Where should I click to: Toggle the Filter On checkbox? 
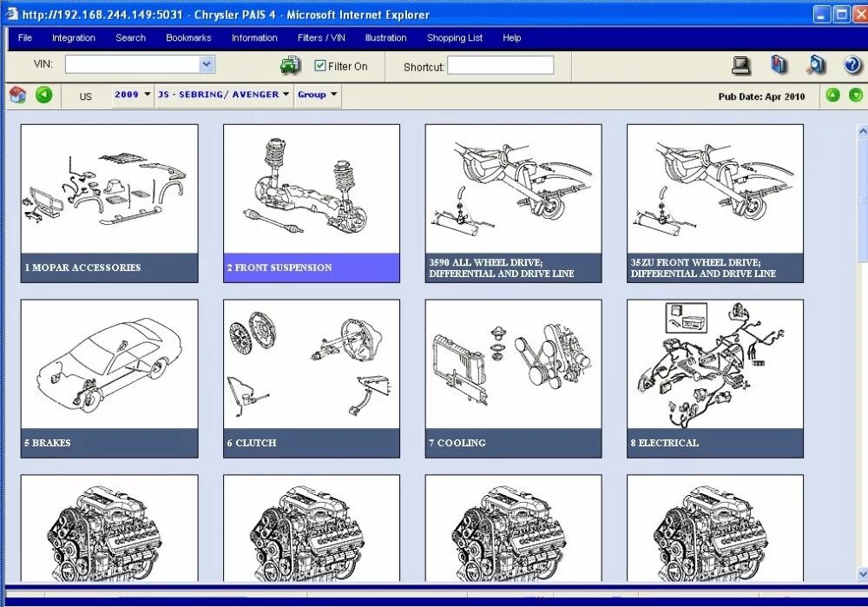coord(320,65)
